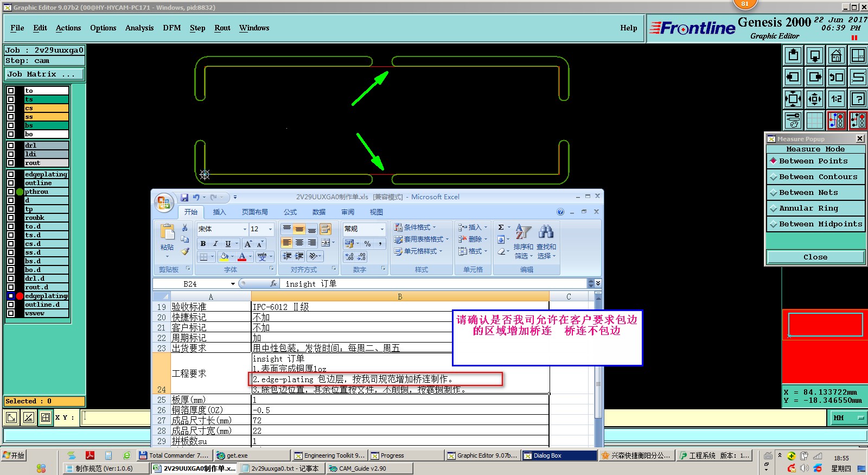This screenshot has width=868, height=475.
Task: Open the Actions menu
Action: point(68,28)
